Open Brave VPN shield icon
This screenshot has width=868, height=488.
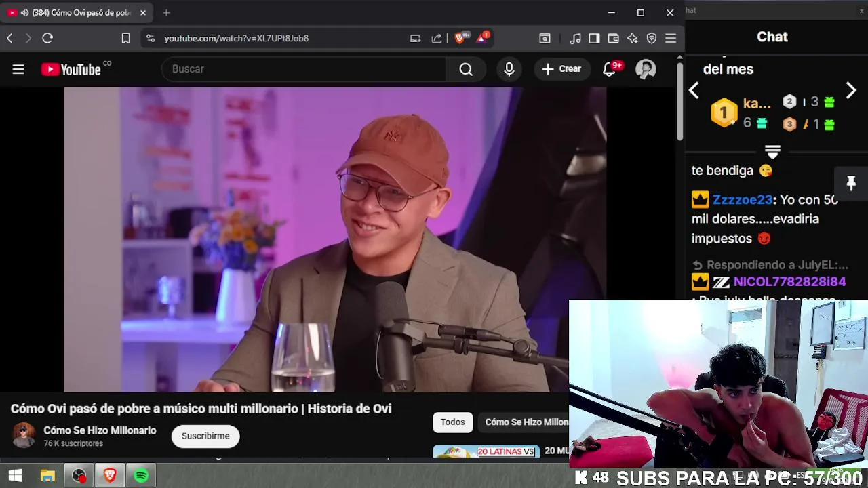point(652,38)
